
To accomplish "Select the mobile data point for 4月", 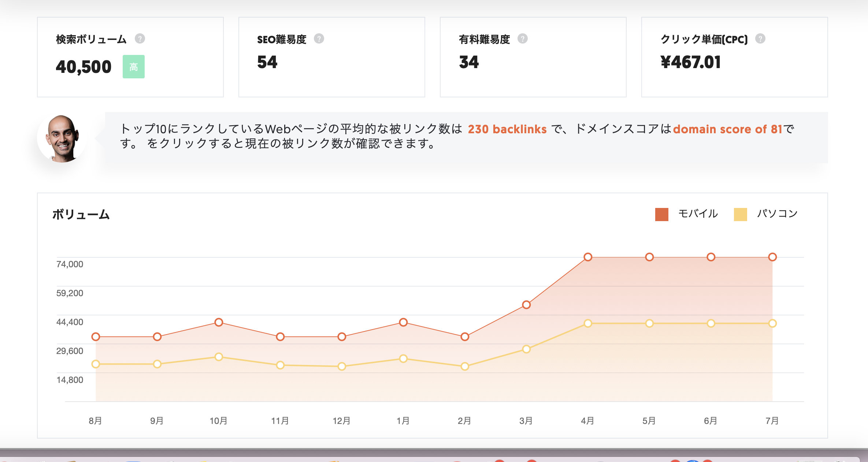I will pyautogui.click(x=588, y=257).
